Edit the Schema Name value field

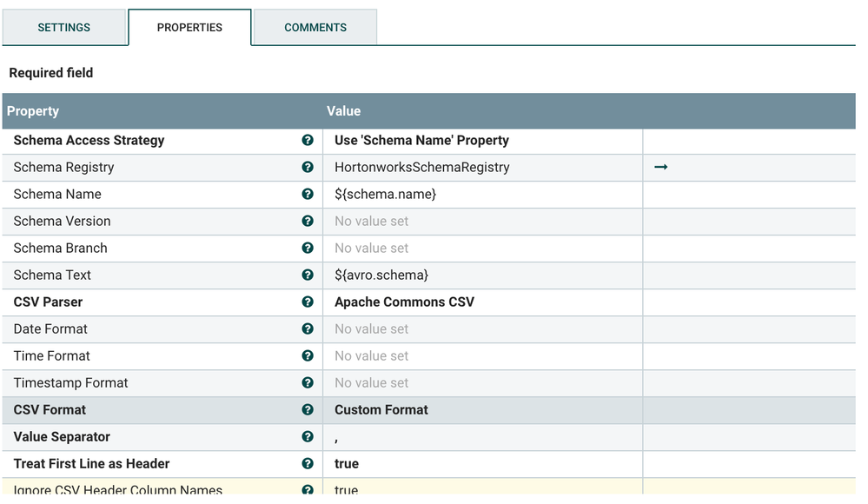point(482,195)
